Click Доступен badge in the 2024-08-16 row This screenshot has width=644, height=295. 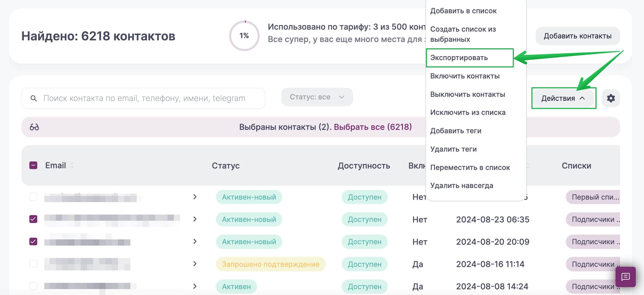coord(365,264)
